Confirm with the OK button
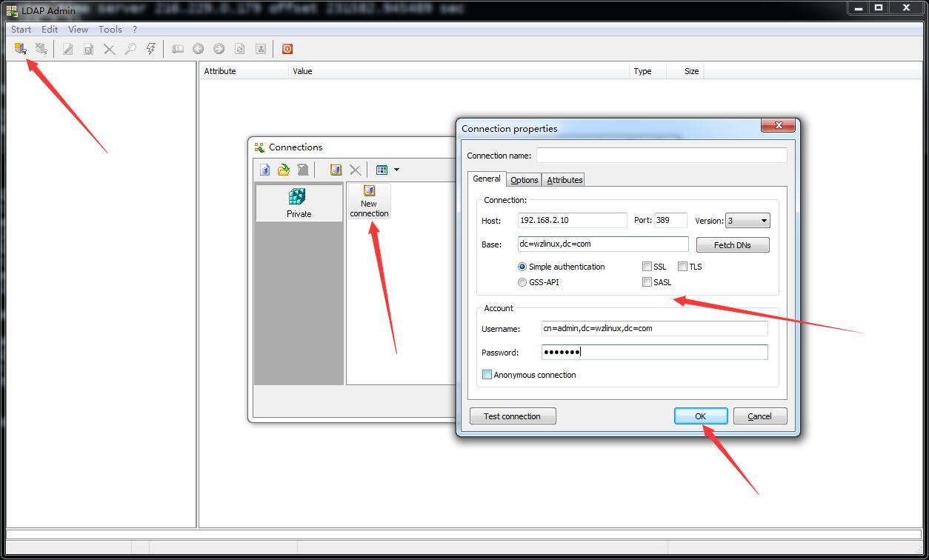The height and width of the screenshot is (560, 929). [701, 416]
